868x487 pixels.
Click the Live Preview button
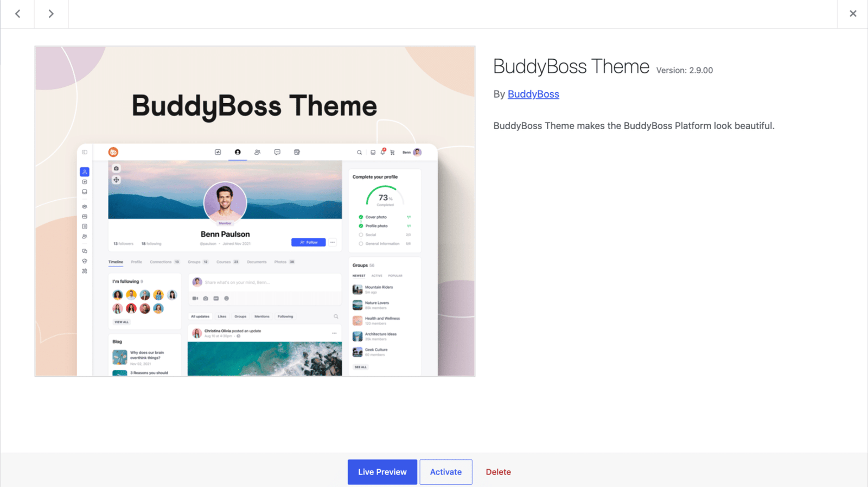click(382, 472)
